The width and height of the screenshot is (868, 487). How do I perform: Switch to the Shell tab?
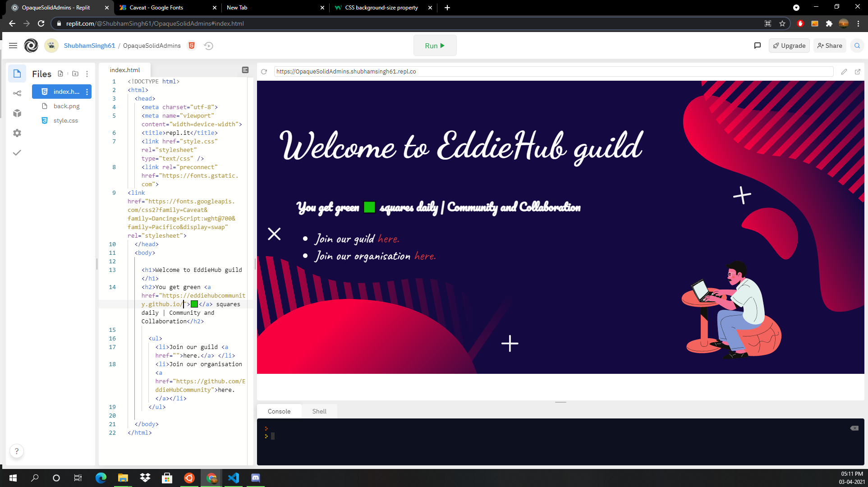[319, 411]
